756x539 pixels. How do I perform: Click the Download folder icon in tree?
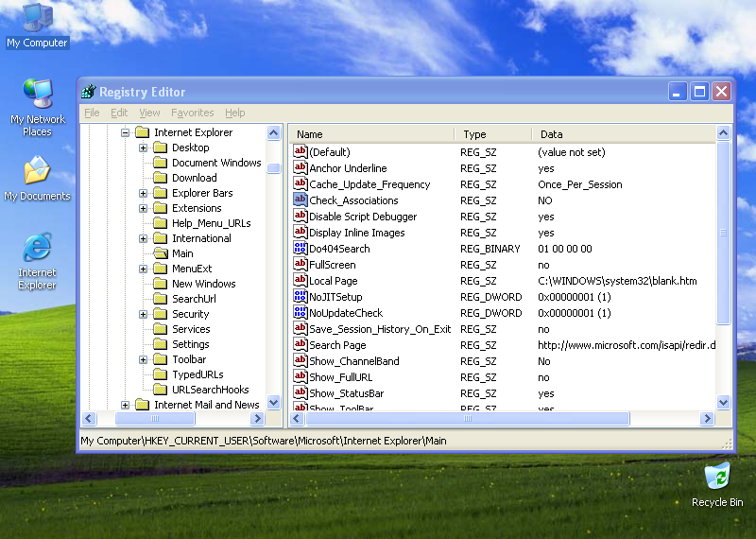(x=160, y=178)
